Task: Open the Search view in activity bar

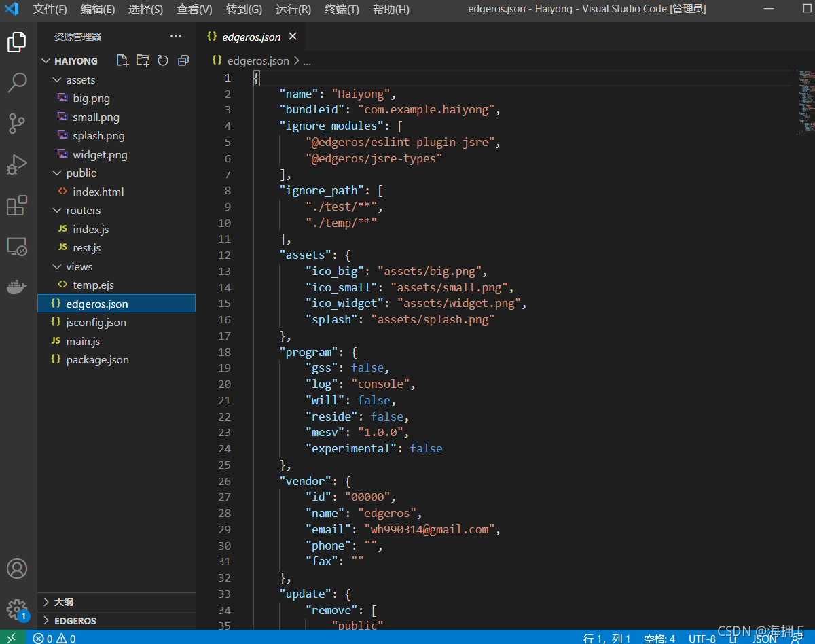Action: [17, 83]
